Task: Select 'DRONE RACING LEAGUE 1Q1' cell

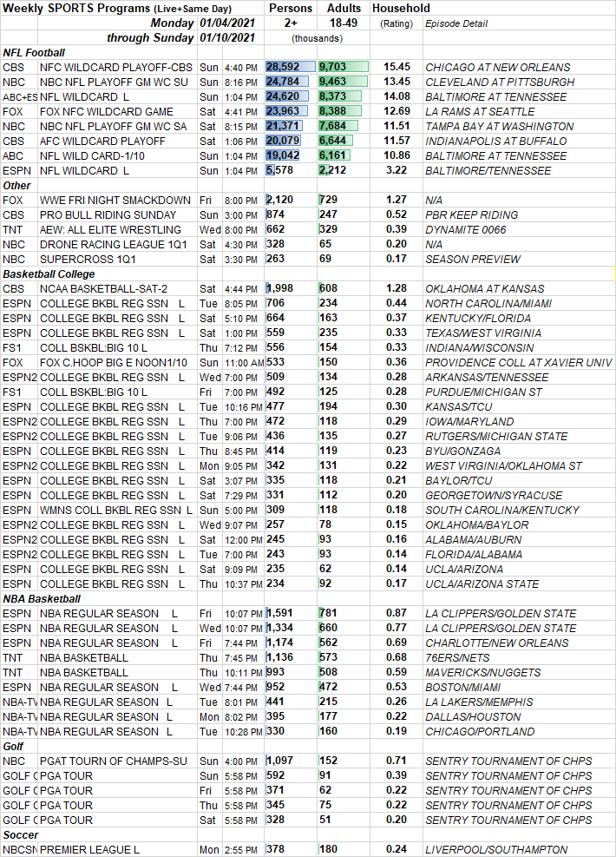Action: click(113, 244)
